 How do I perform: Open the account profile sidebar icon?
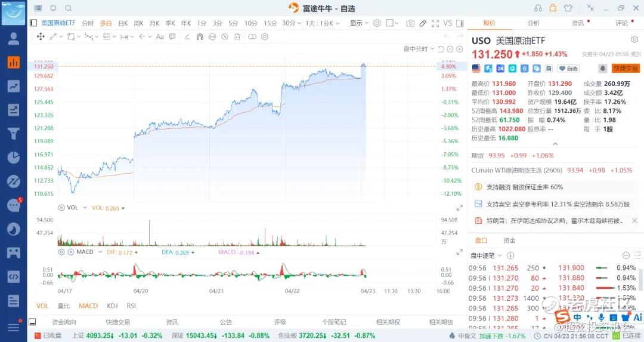pos(14,38)
